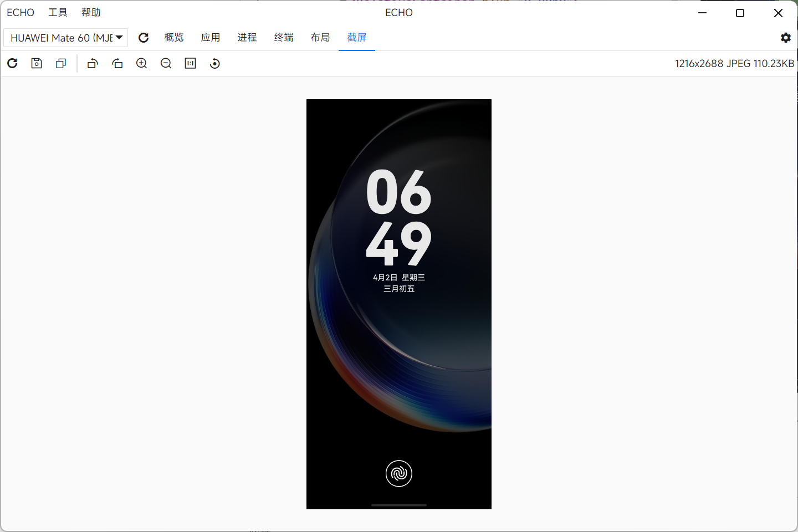The height and width of the screenshot is (532, 798).
Task: Switch to the 布局 tab
Action: 320,38
